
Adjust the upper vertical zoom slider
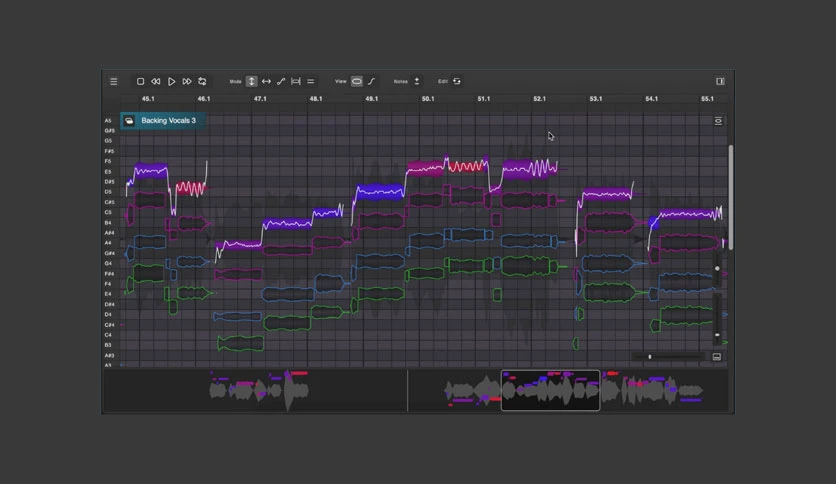pos(717,269)
